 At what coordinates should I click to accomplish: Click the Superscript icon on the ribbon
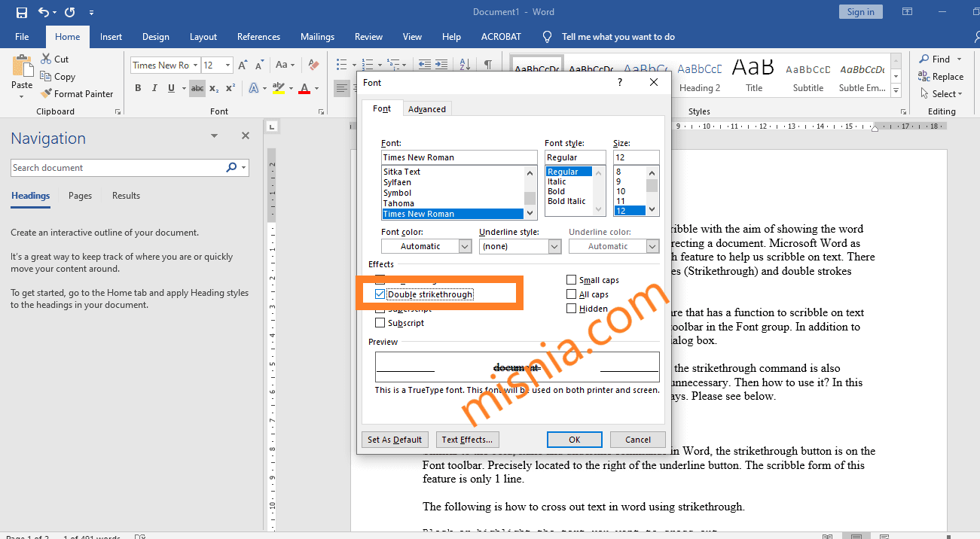click(230, 88)
